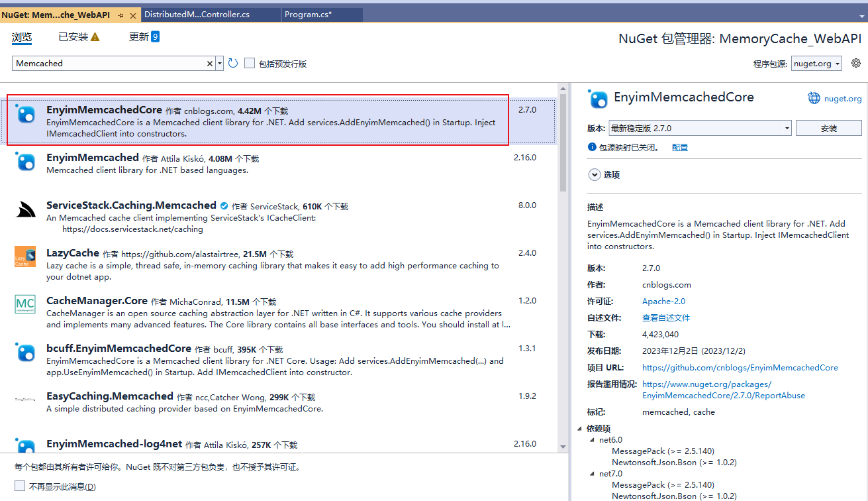Viewport: 868px width, 501px height.
Task: Select ServiceStack.Caching.Memcached package title
Action: point(131,205)
